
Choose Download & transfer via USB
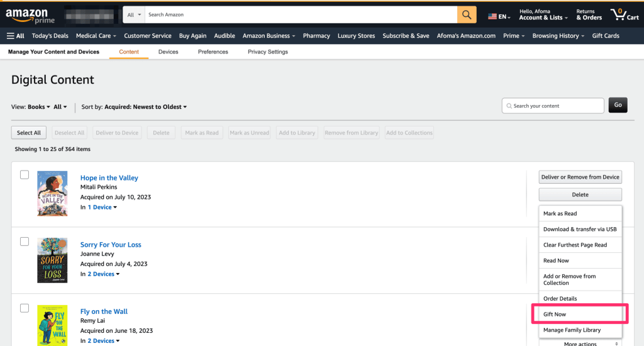580,229
